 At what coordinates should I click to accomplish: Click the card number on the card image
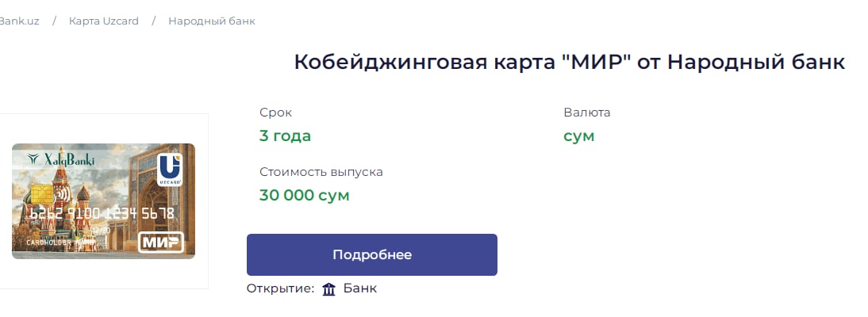[102, 213]
